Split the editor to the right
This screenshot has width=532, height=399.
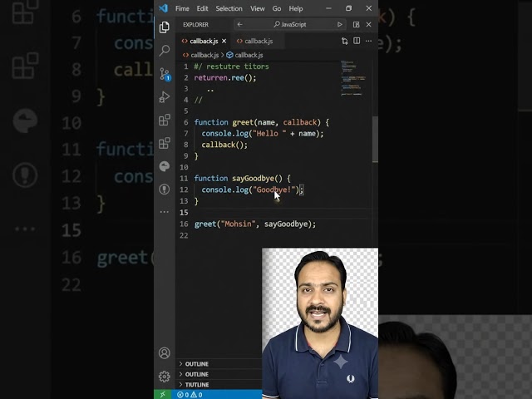click(x=357, y=41)
